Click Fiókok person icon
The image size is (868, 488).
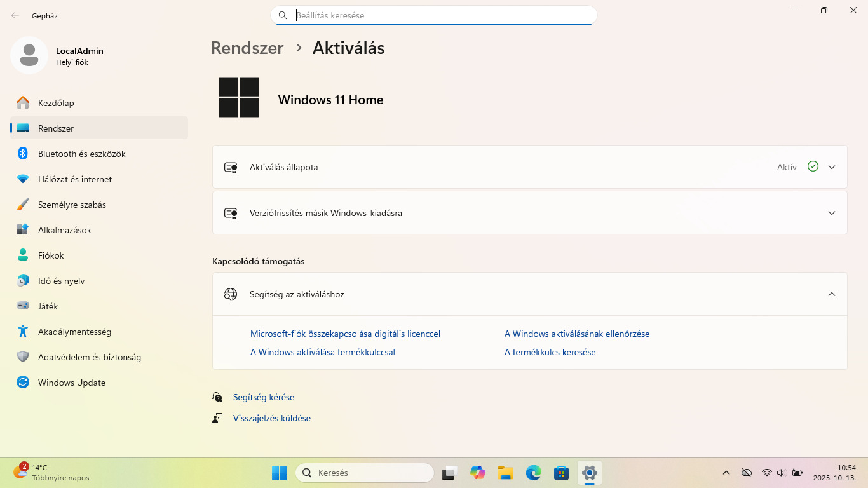pos(23,255)
